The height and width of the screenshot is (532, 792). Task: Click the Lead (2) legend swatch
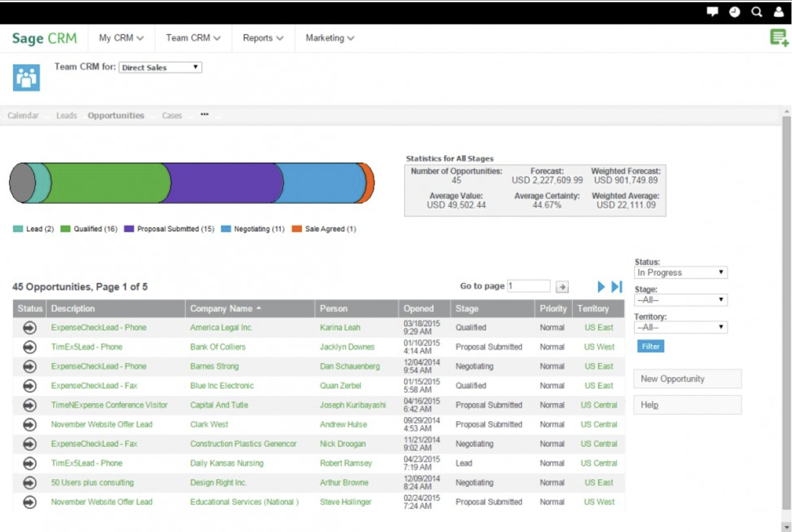18,229
